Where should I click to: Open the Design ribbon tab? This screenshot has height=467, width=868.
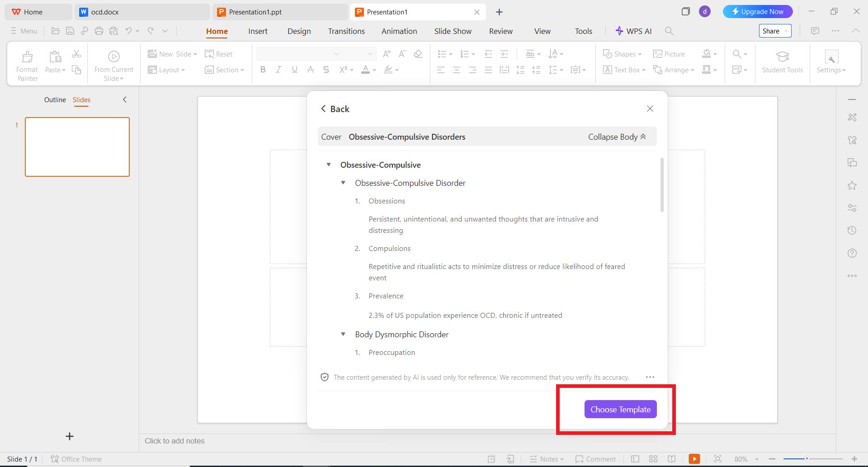point(299,31)
